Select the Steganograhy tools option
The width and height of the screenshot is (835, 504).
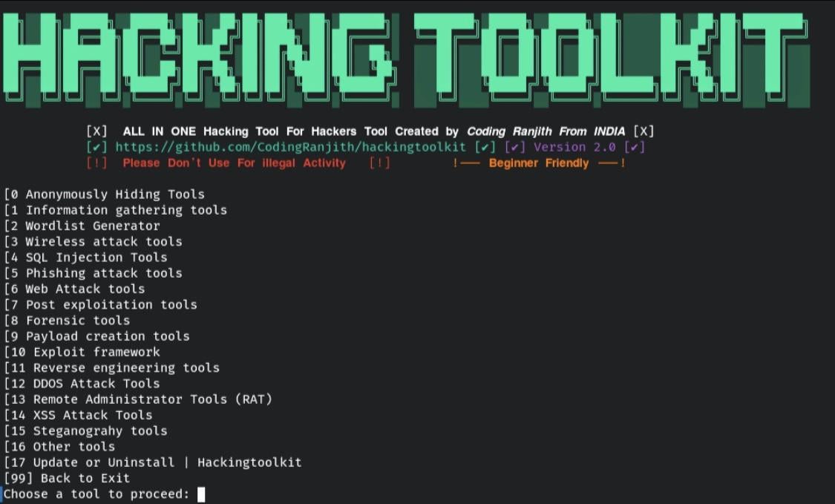click(x=86, y=431)
